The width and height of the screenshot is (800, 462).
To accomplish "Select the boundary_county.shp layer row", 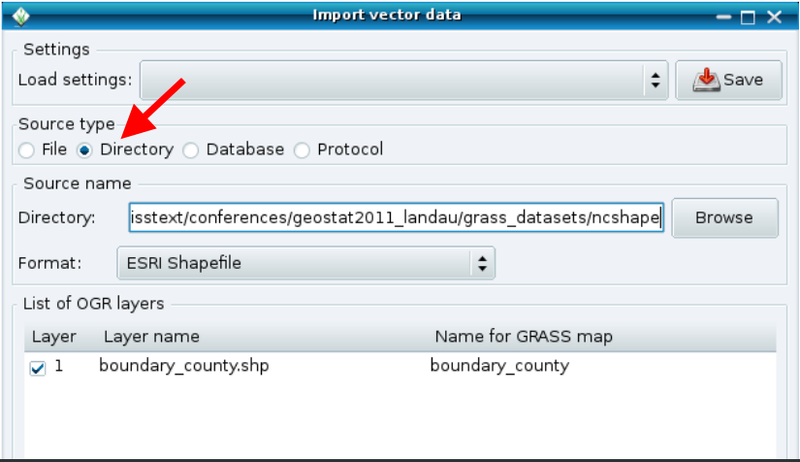I will [183, 366].
